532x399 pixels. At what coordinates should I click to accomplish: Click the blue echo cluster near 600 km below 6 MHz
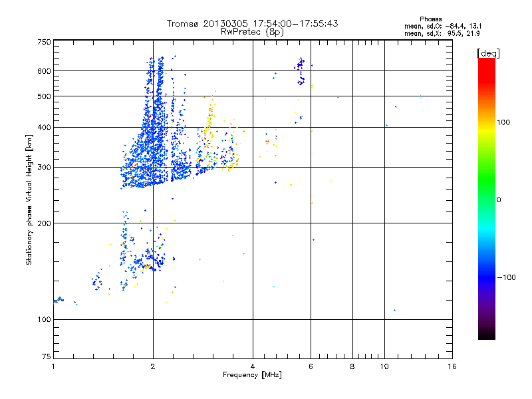click(x=300, y=71)
